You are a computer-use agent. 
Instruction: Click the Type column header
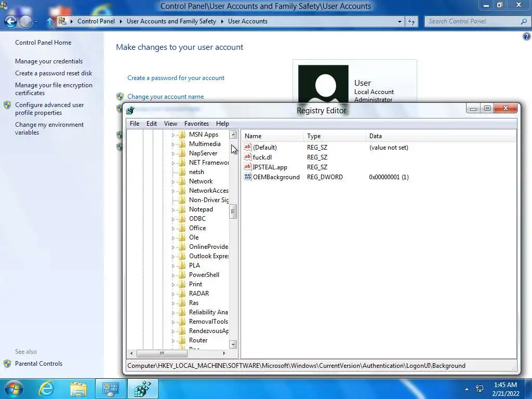click(x=335, y=136)
